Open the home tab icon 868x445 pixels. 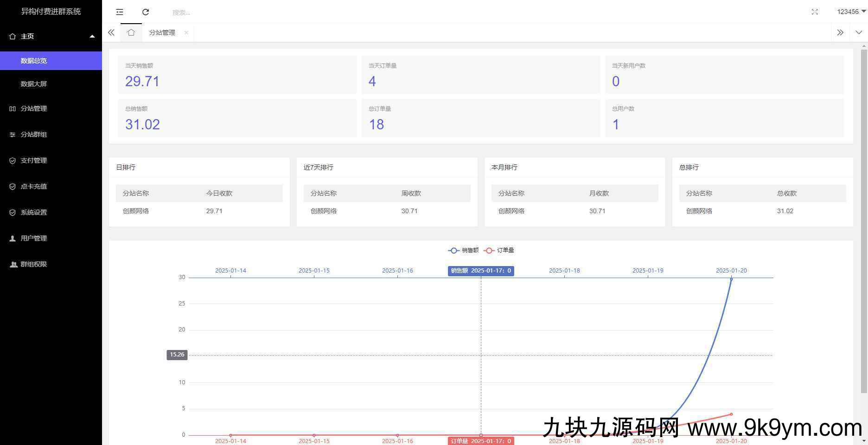(x=131, y=32)
